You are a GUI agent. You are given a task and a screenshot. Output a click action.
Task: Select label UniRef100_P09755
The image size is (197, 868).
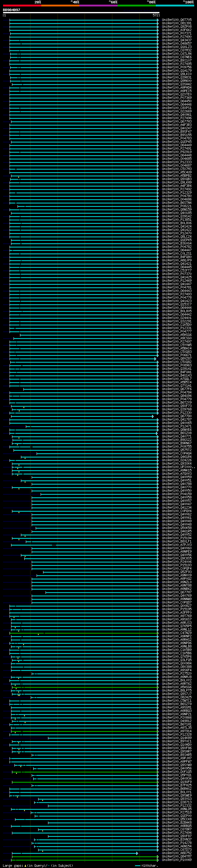177,447
